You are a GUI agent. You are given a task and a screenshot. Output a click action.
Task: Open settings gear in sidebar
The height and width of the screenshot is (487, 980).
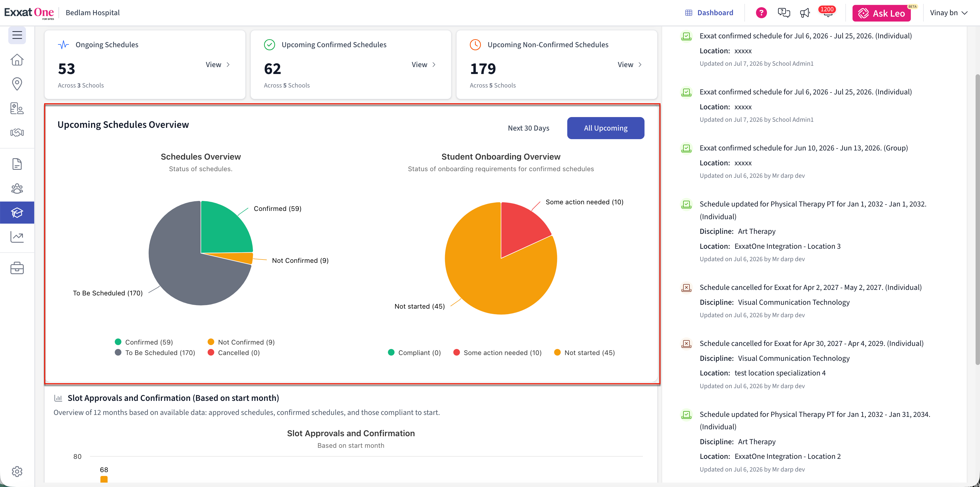17,471
